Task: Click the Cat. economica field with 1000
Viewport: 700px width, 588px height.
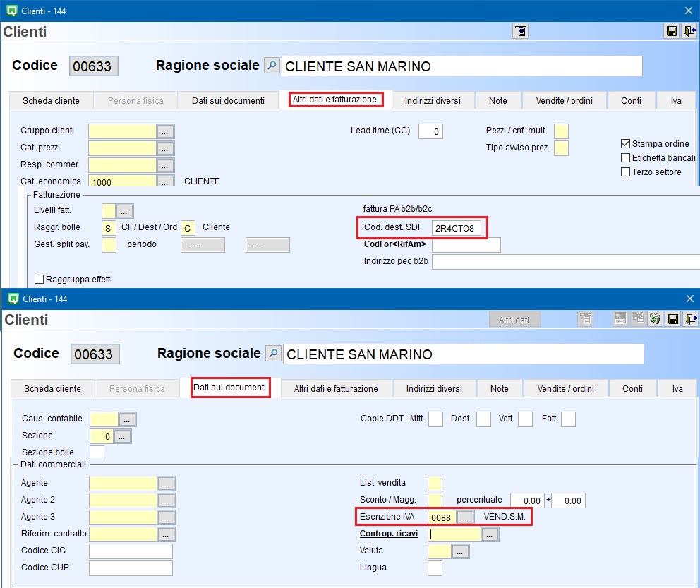Action: tap(122, 181)
